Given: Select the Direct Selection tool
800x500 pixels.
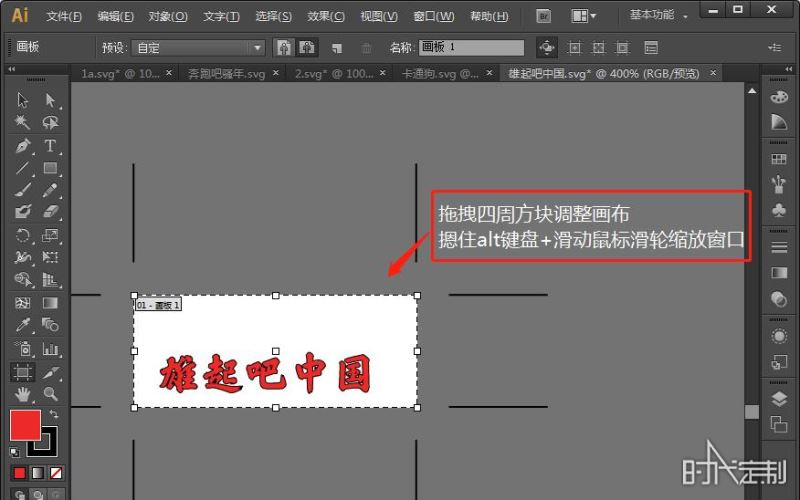Looking at the screenshot, I should point(50,100).
